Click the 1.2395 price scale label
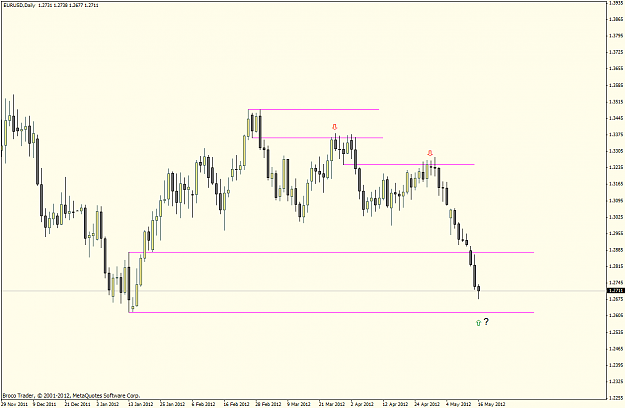 pyautogui.click(x=616, y=365)
